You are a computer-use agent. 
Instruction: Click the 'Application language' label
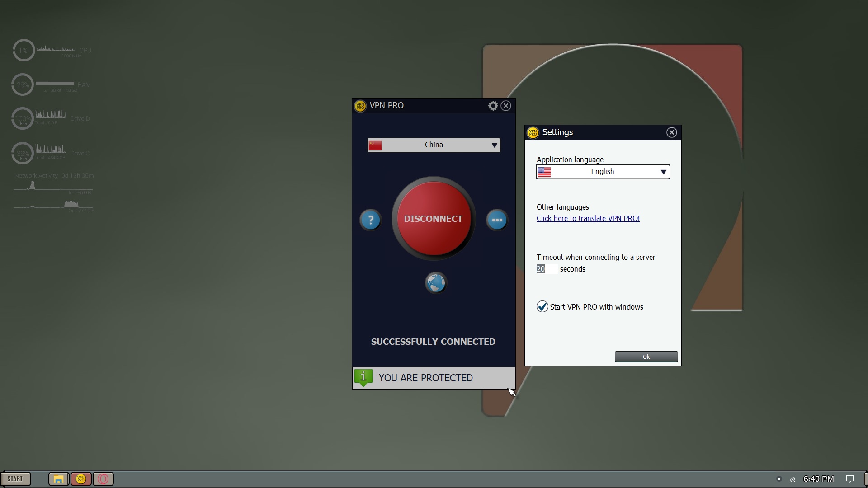point(570,160)
